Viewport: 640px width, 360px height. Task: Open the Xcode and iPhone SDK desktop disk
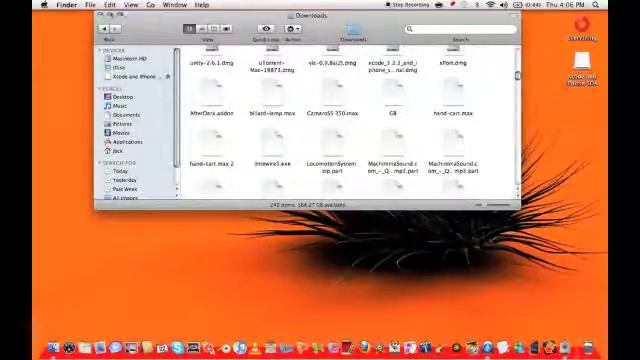582,61
